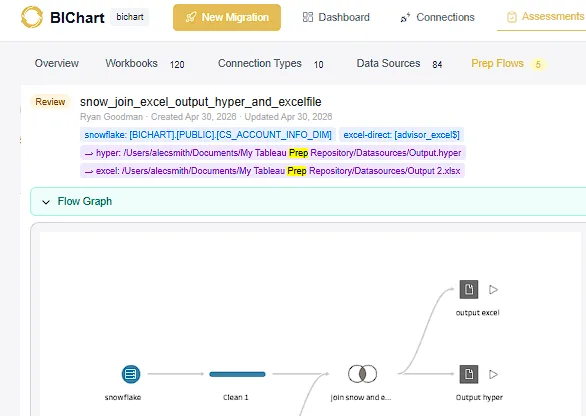
Task: Click the excel Output 2.xlsx output path
Action: (x=272, y=171)
